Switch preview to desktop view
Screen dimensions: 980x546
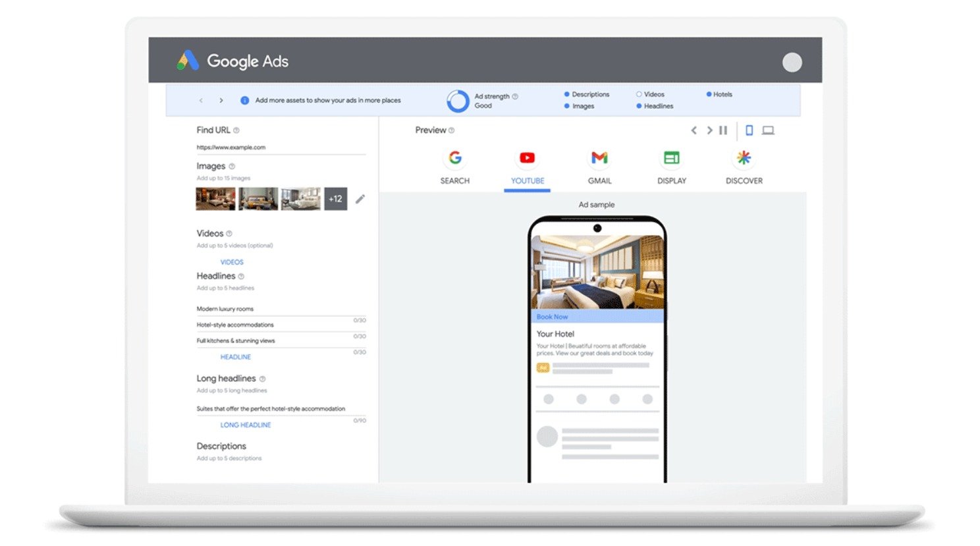click(767, 130)
